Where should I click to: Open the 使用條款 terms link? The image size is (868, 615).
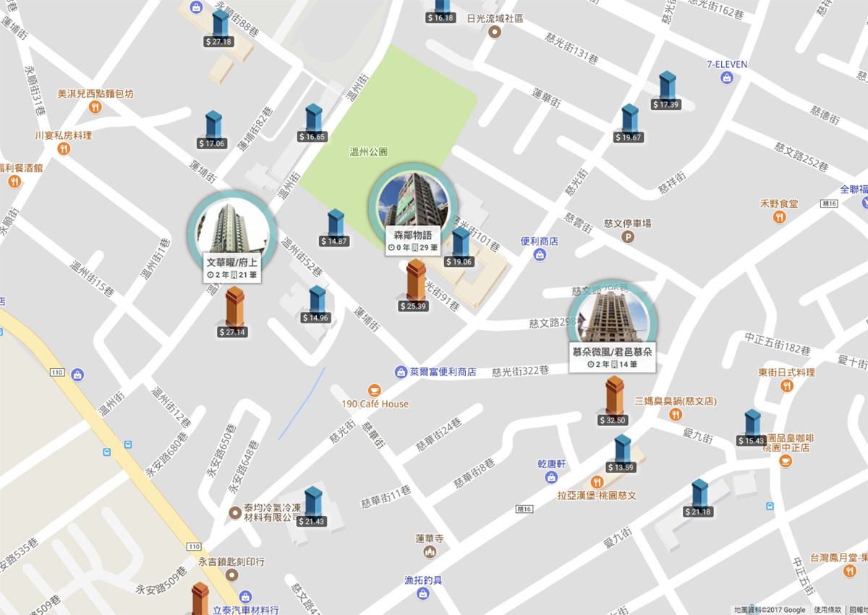827,610
